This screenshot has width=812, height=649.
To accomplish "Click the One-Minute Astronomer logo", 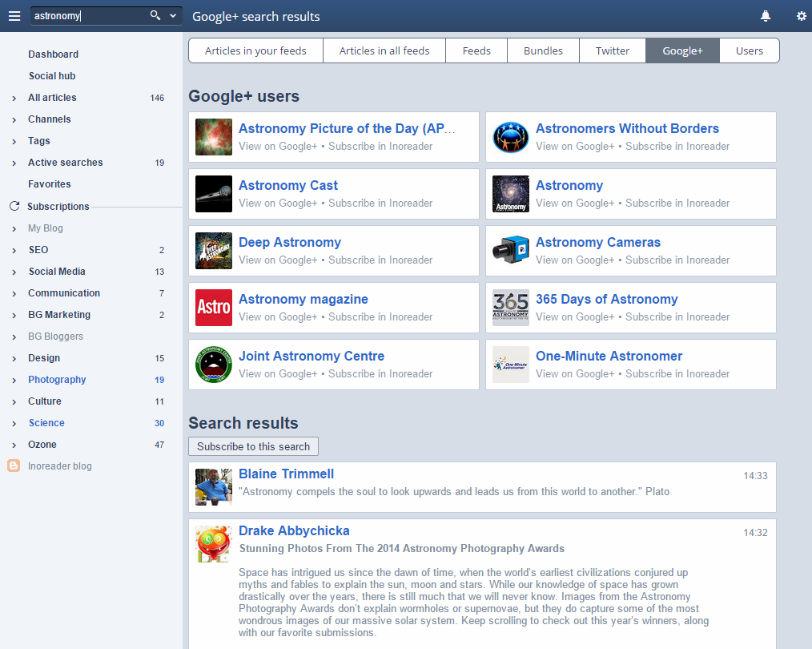I will 511,365.
